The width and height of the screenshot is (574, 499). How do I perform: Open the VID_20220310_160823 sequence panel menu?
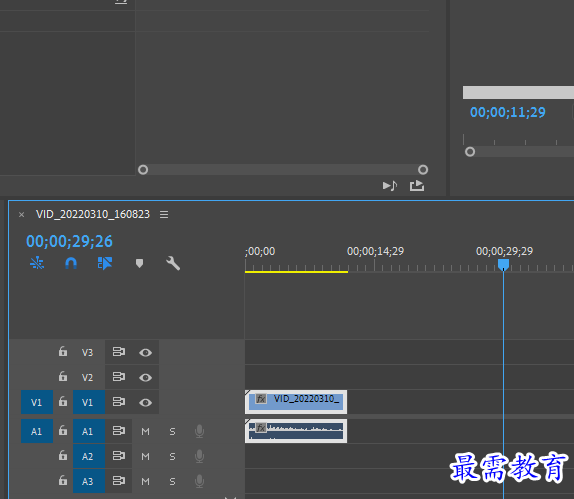[x=164, y=215]
